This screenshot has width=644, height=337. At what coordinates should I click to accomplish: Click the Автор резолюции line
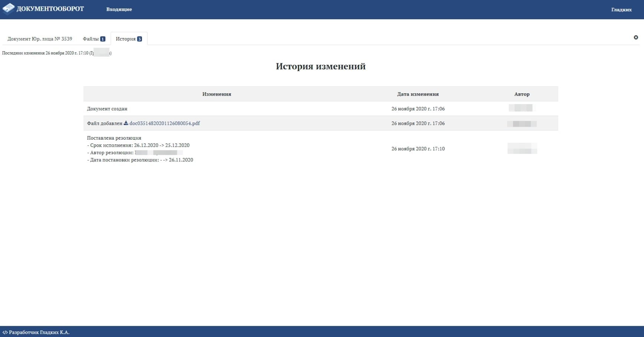(x=135, y=153)
